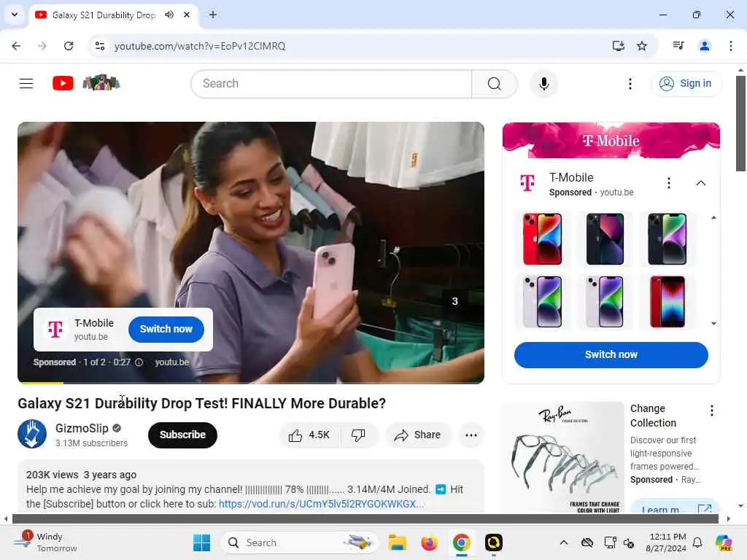Open media controls in Chrome toolbar
The width and height of the screenshot is (747, 560).
coord(678,46)
